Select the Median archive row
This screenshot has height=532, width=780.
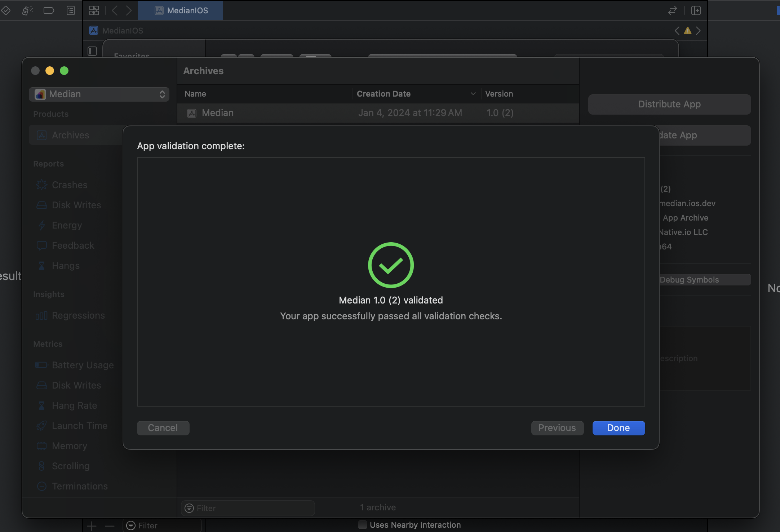point(378,113)
